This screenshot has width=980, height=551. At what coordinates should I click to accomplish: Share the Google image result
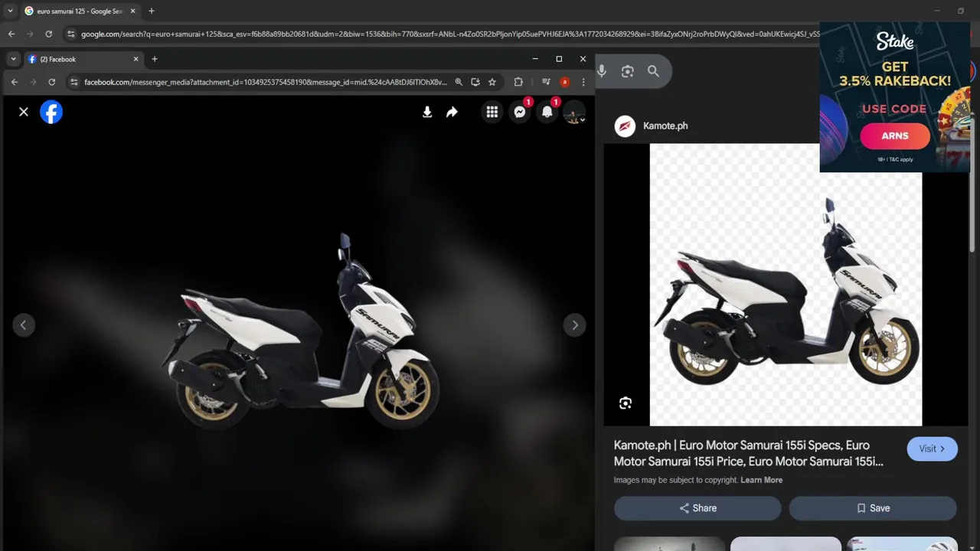click(x=697, y=508)
